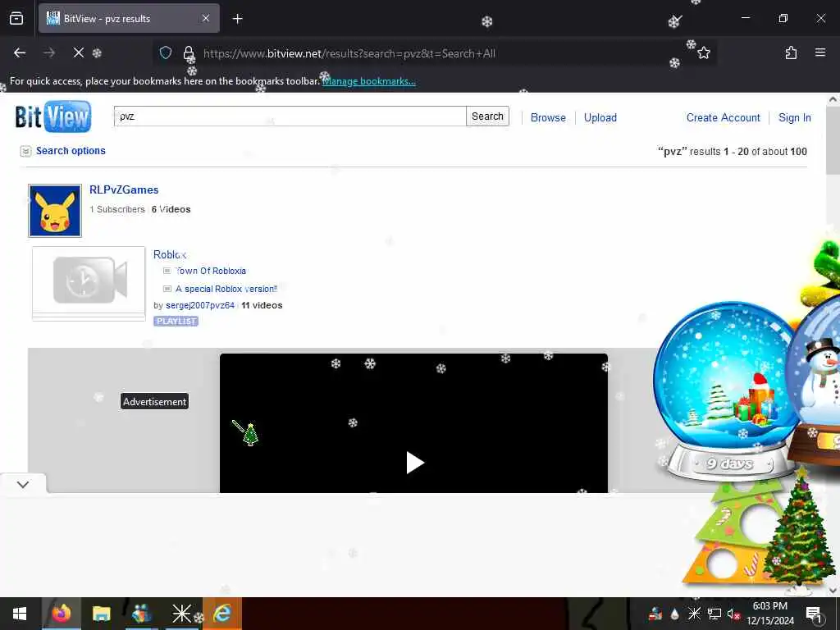This screenshot has height=630, width=840.
Task: Click the volume muted tray icon
Action: pyautogui.click(x=733, y=614)
